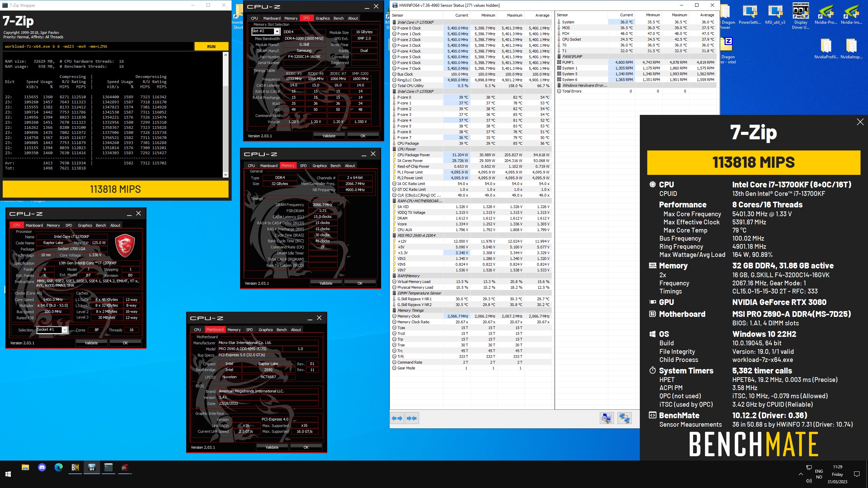Viewport: 868px width, 488px height.
Task: Open the Windows Start menu
Action: [x=8, y=474]
